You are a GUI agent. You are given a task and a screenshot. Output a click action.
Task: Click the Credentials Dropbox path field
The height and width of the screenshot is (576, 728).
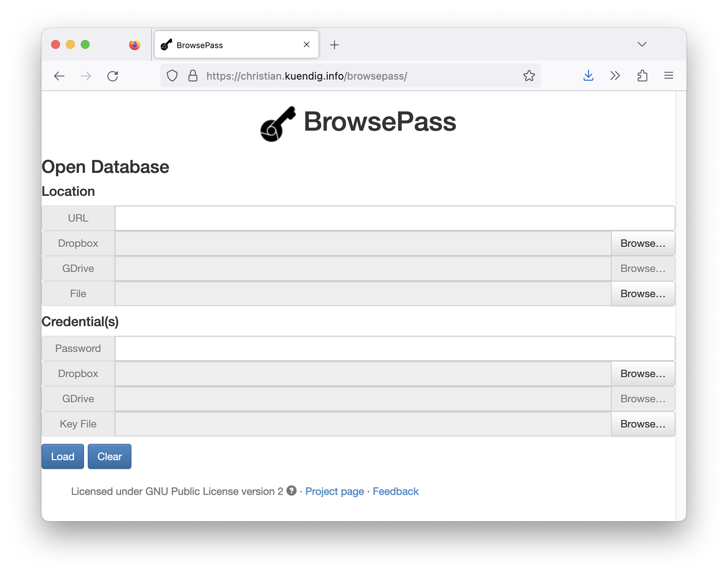pyautogui.click(x=363, y=374)
